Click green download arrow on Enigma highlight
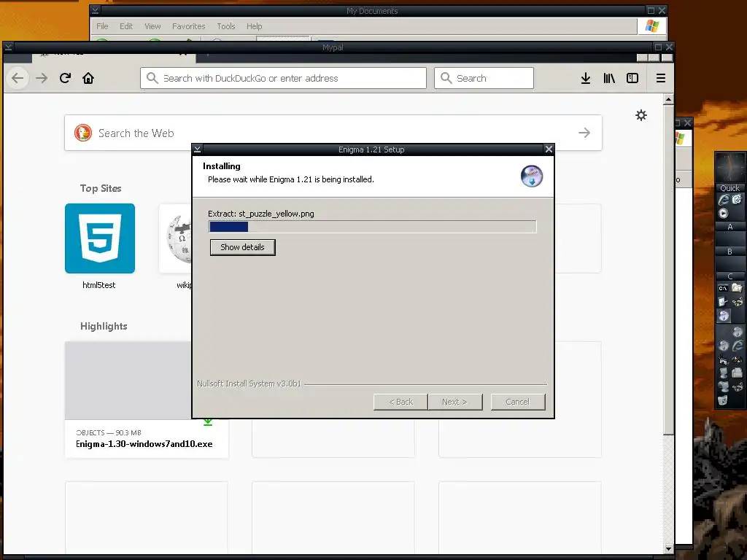The image size is (747, 560). click(x=208, y=421)
